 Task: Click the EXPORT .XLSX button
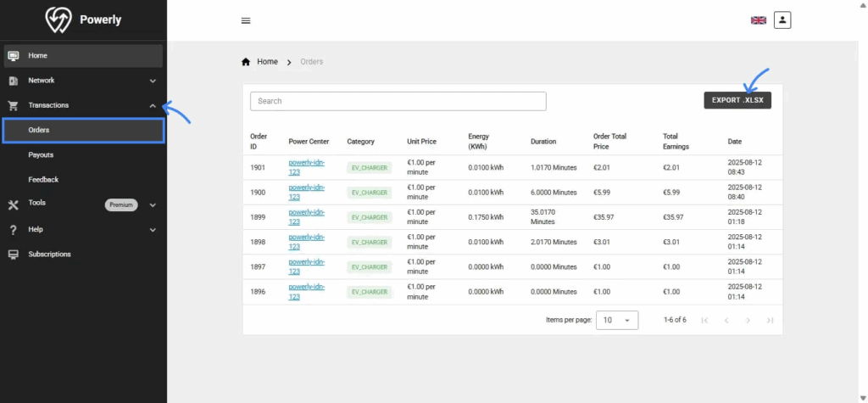737,100
